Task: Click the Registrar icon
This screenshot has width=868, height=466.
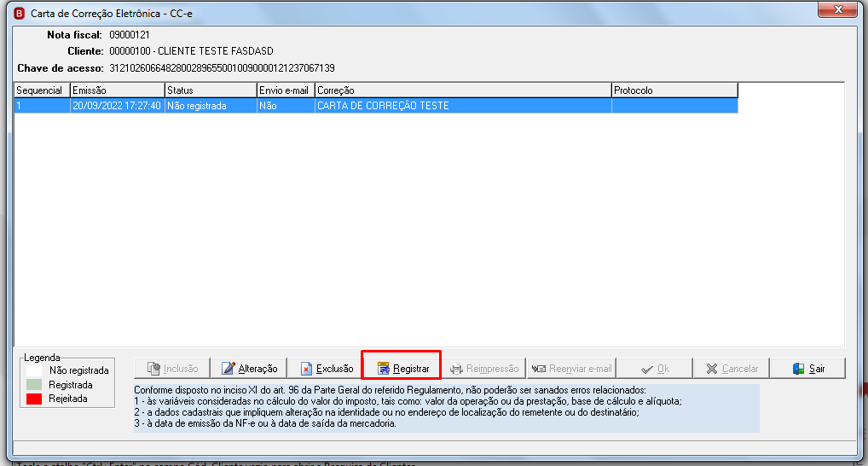Action: point(383,369)
